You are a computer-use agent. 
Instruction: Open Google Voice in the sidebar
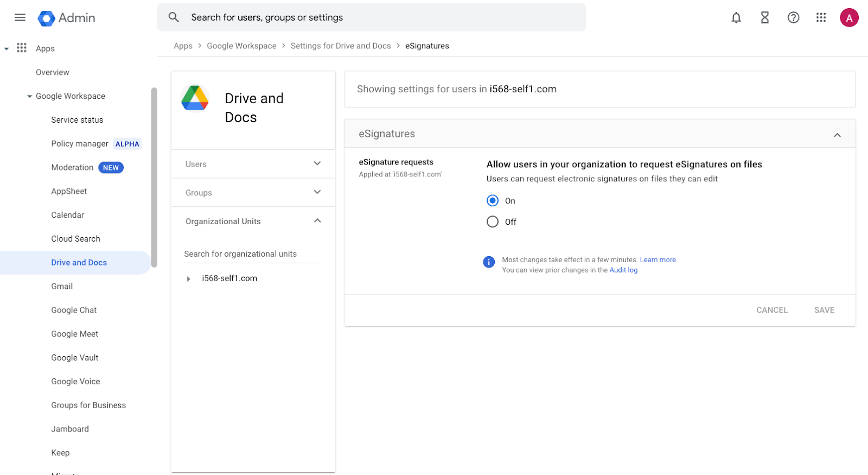(x=75, y=382)
